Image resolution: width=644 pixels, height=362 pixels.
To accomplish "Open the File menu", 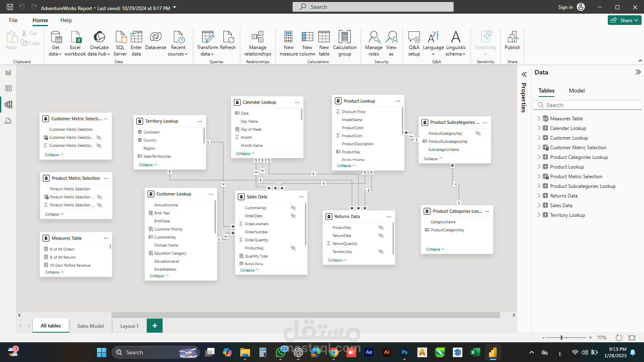I will pos(13,20).
